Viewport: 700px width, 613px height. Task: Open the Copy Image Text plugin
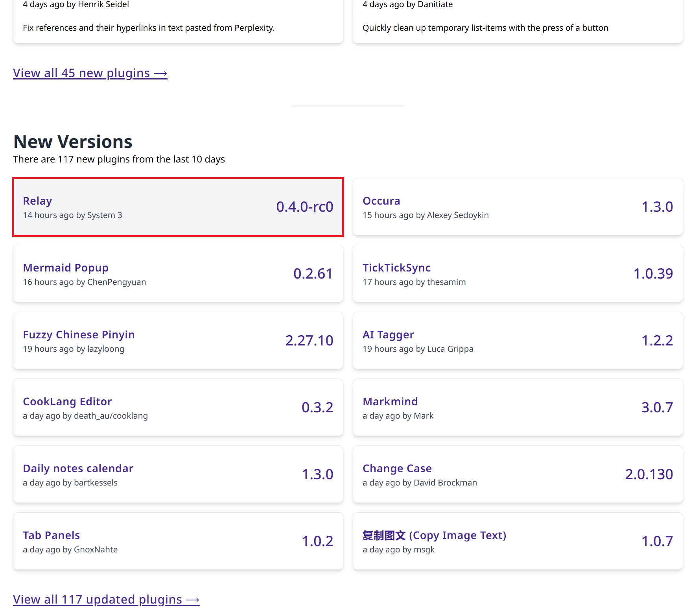point(434,535)
